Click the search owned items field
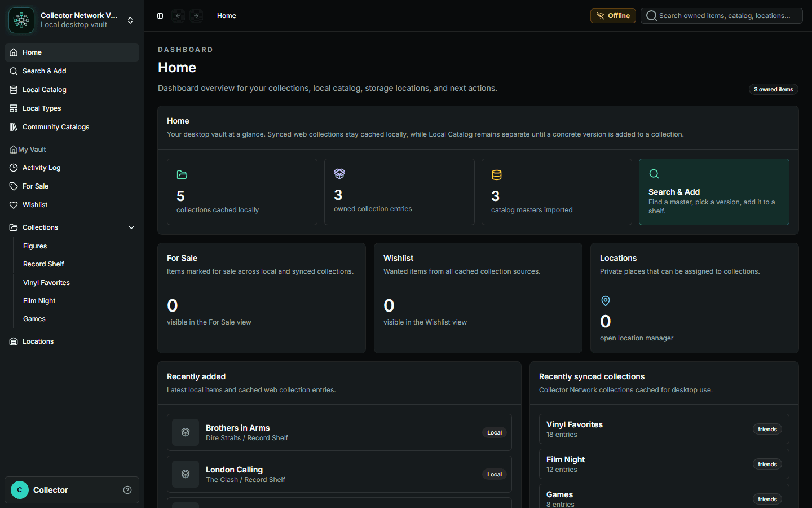812x508 pixels. point(722,16)
